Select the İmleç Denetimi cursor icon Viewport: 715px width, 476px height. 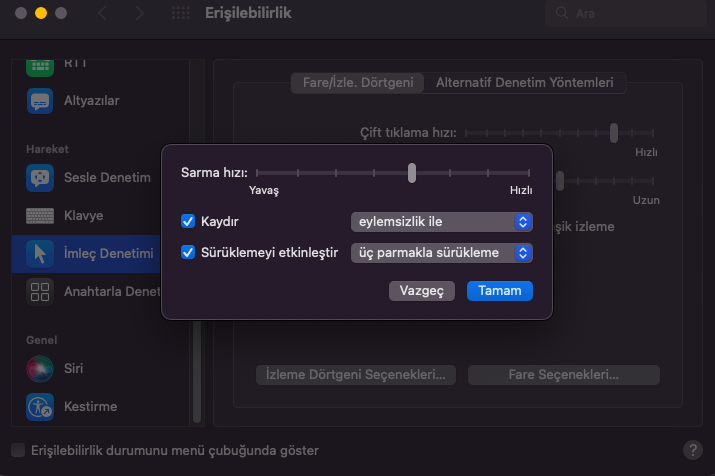[x=40, y=254]
